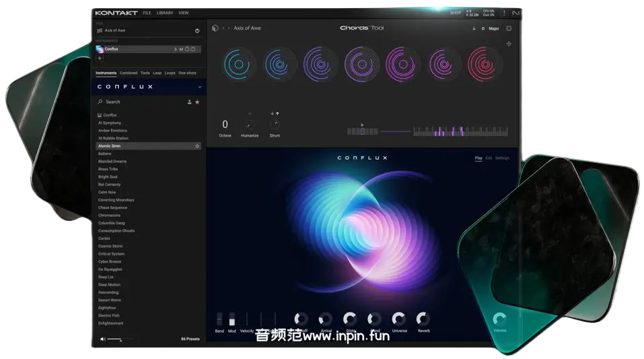The width and height of the screenshot is (644, 359).
Task: Select the Cosmic Storm preset
Action: coord(110,247)
